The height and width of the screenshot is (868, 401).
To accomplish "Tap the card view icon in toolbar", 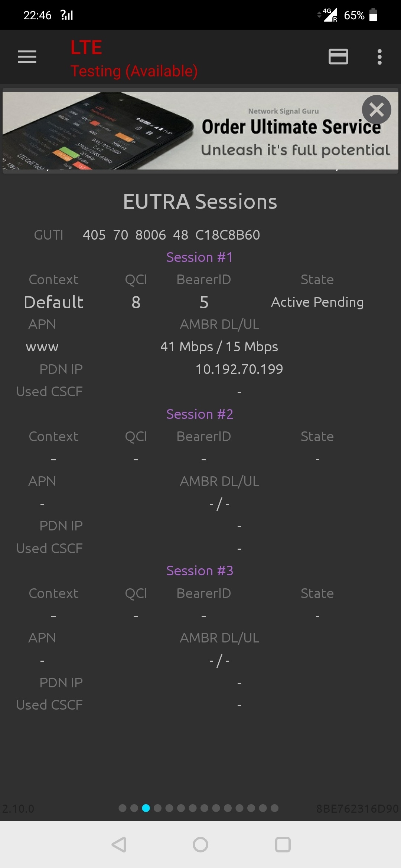I will (338, 57).
